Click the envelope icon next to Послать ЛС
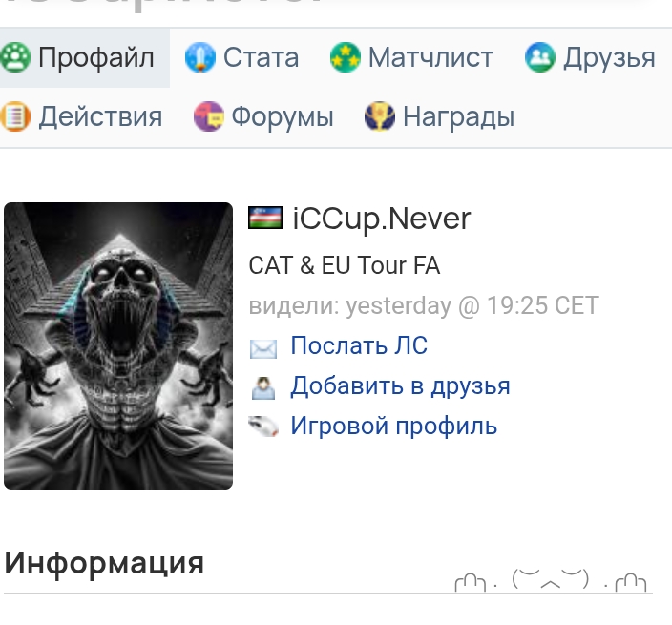Screen dimensions: 672x625 [x=263, y=348]
